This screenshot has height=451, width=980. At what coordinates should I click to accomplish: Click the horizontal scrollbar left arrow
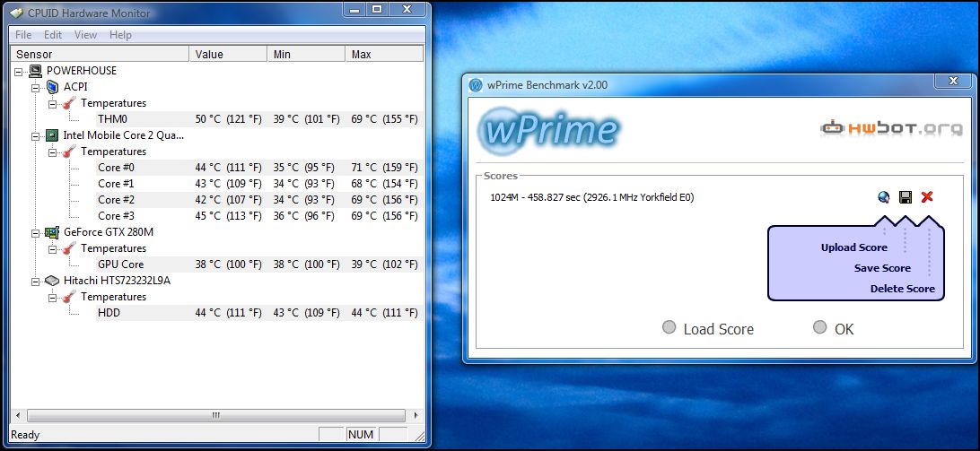pos(18,415)
